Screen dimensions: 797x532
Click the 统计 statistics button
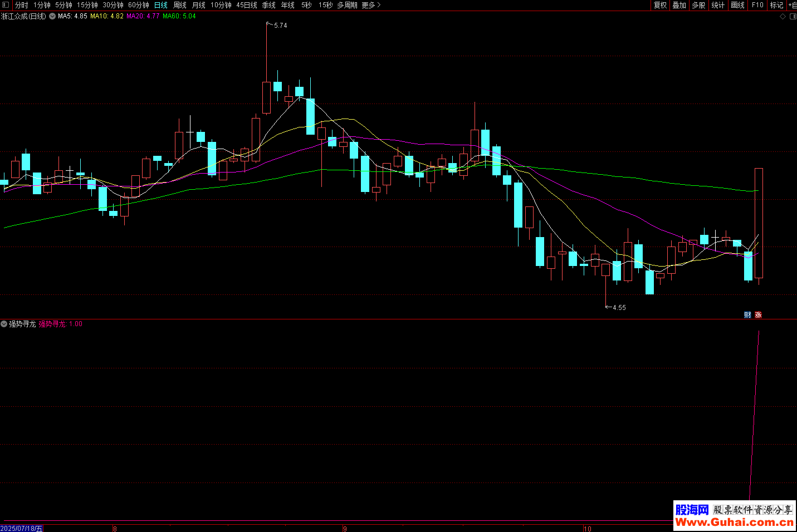coord(718,5)
